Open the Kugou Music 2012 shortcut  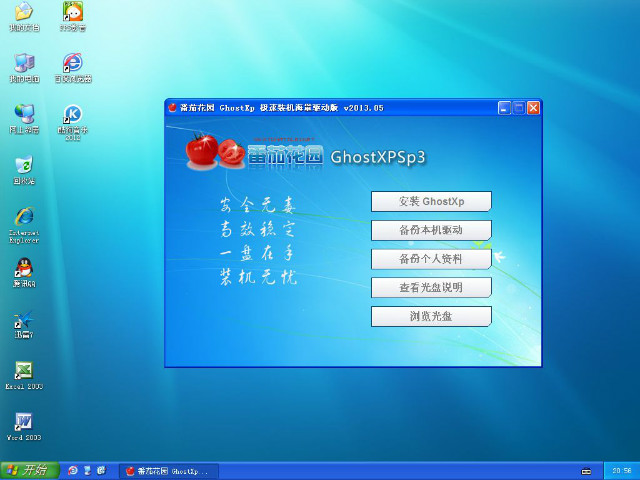point(73,122)
